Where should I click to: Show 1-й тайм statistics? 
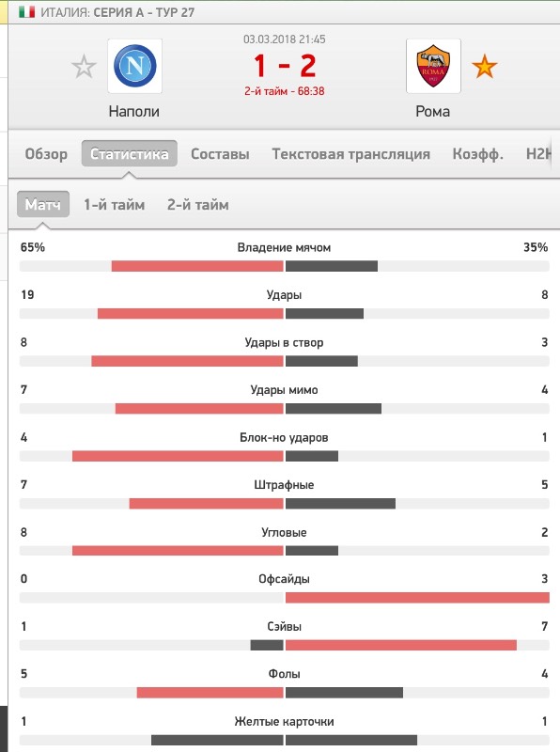(x=114, y=205)
